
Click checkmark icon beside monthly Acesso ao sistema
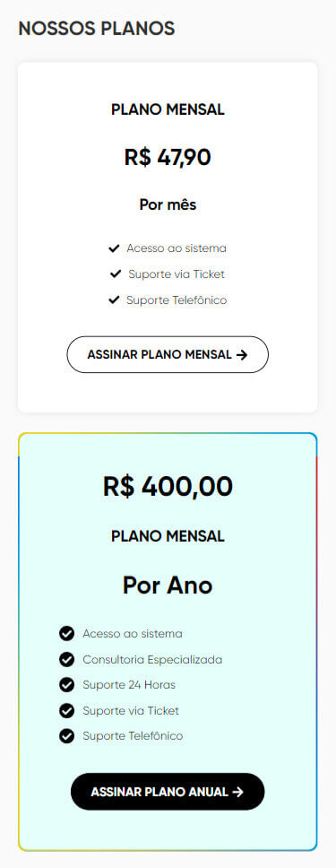[114, 248]
